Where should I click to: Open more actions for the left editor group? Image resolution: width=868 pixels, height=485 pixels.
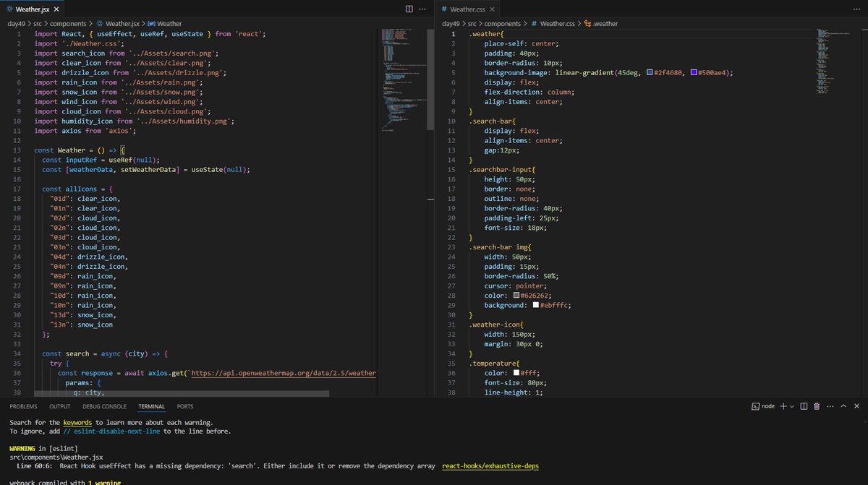(422, 9)
